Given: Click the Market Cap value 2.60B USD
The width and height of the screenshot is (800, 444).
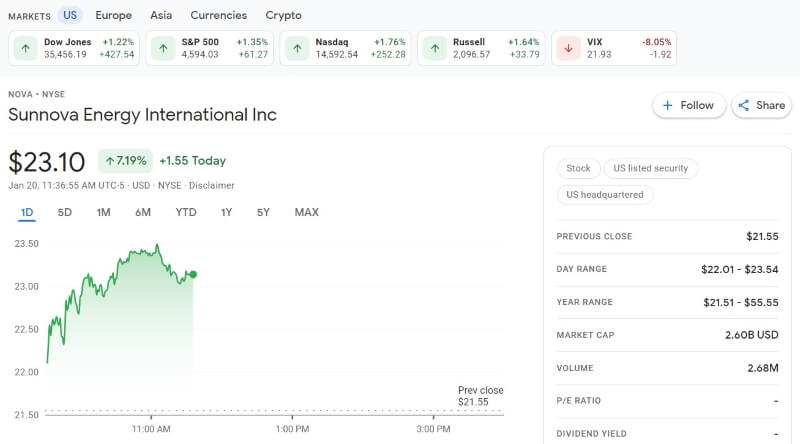Looking at the screenshot, I should click(x=752, y=335).
